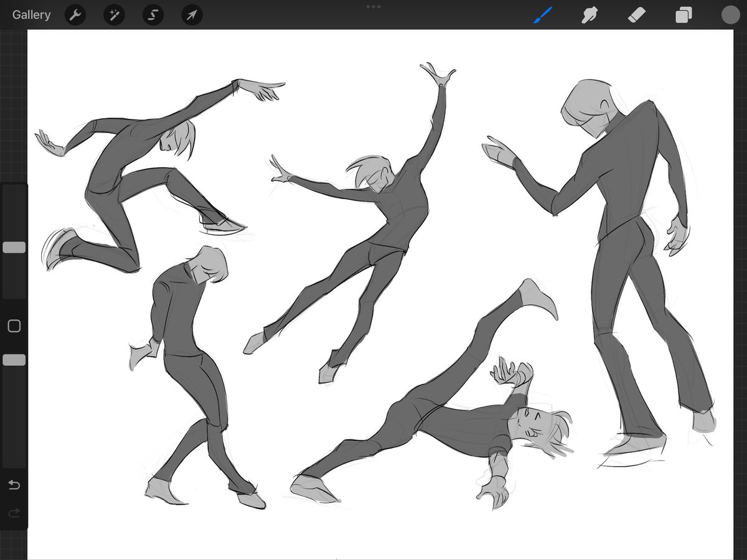The width and height of the screenshot is (747, 560).
Task: Open the Layers panel
Action: click(x=684, y=15)
